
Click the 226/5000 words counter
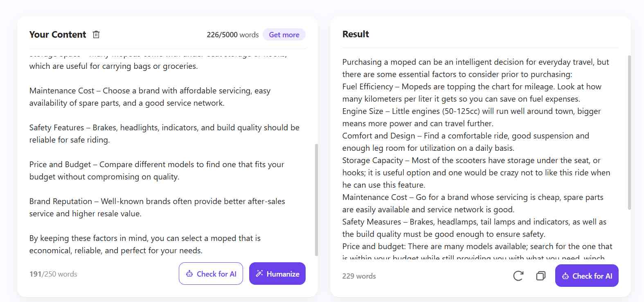[232, 35]
